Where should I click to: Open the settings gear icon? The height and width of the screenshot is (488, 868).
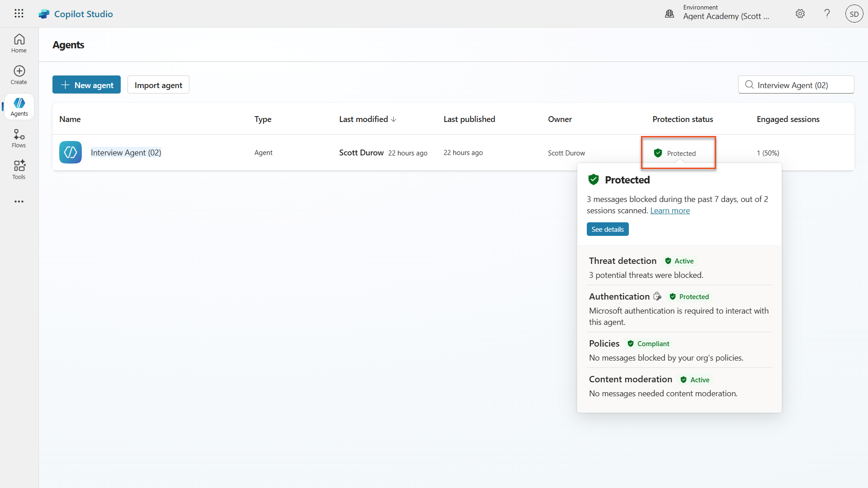pyautogui.click(x=800, y=14)
